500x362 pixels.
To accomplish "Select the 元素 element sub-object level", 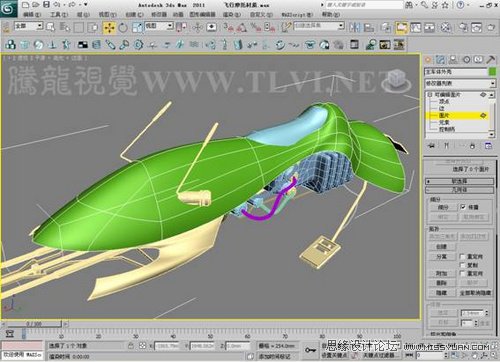I will pos(444,122).
